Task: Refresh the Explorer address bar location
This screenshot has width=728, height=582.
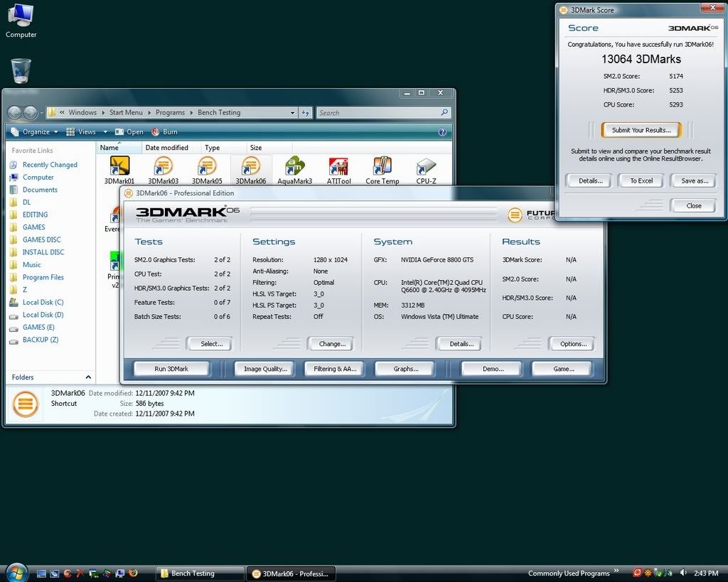Action: (x=305, y=112)
